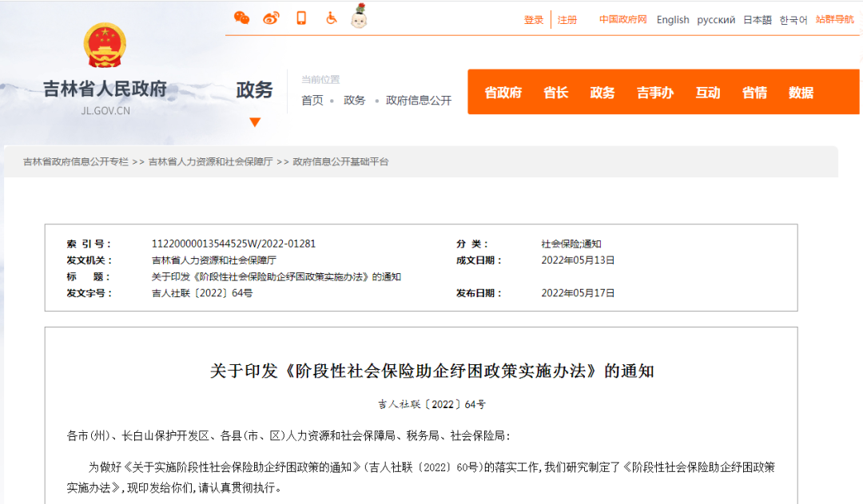The width and height of the screenshot is (863, 504).
Task: Select the 省政府 navigation tab
Action: tap(503, 93)
